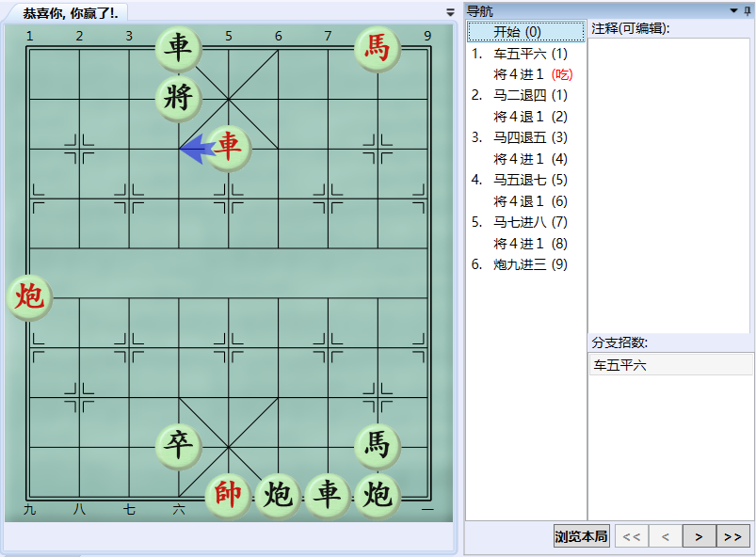Select the red cannon 炮 beside the general
Screen dimensions: 756x557
(278, 497)
